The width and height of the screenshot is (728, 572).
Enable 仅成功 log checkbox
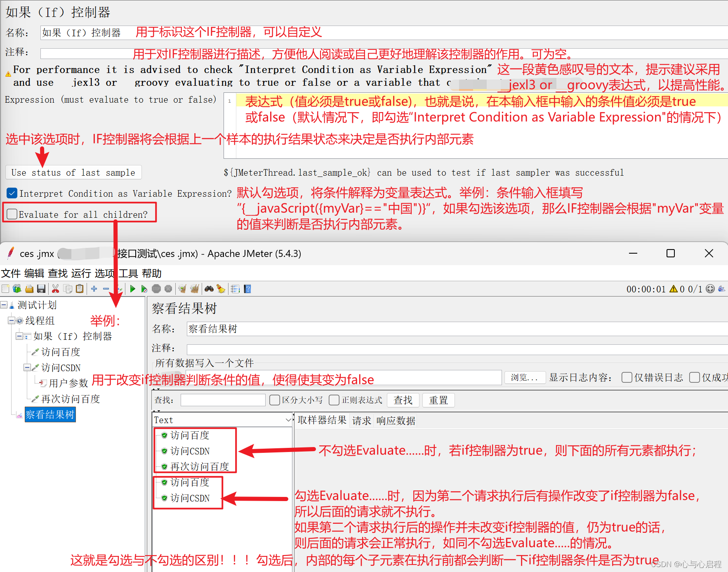pyautogui.click(x=695, y=377)
